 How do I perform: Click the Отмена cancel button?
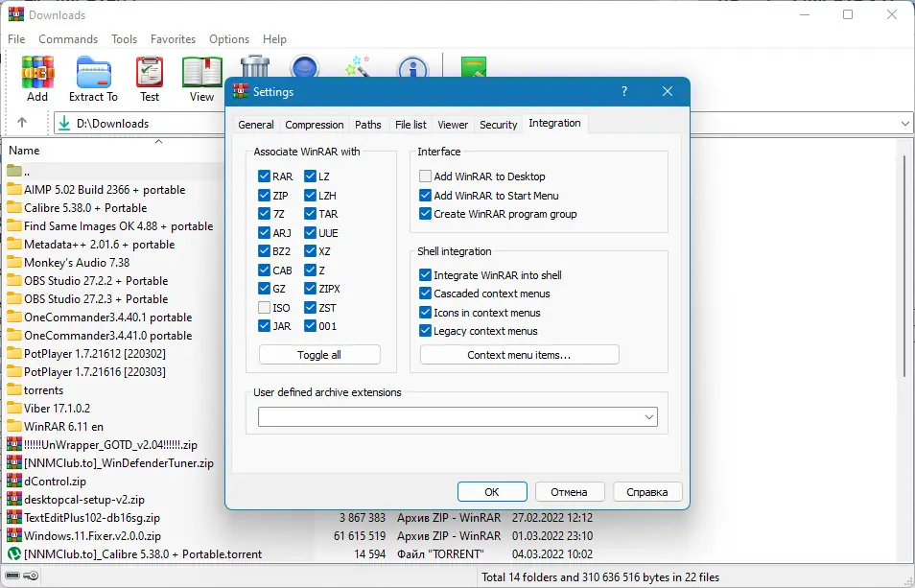569,492
